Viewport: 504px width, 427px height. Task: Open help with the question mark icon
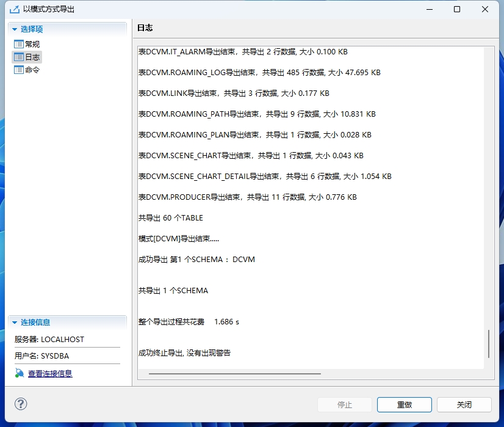21,404
